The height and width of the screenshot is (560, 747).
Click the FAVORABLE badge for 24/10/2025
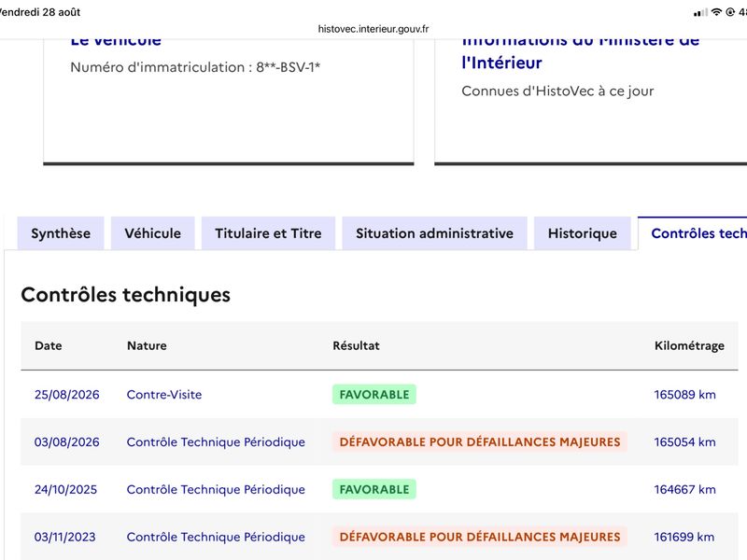(x=374, y=489)
